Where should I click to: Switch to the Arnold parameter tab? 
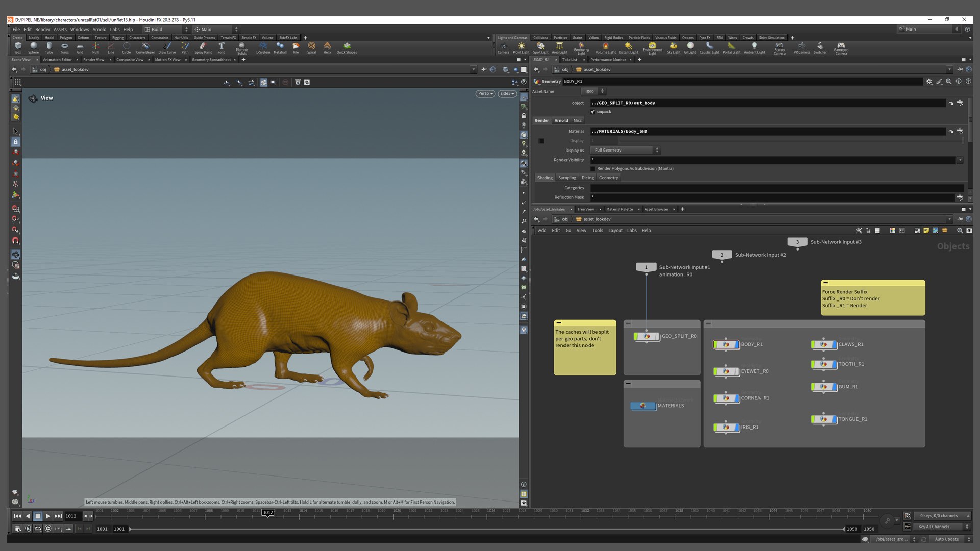tap(561, 121)
